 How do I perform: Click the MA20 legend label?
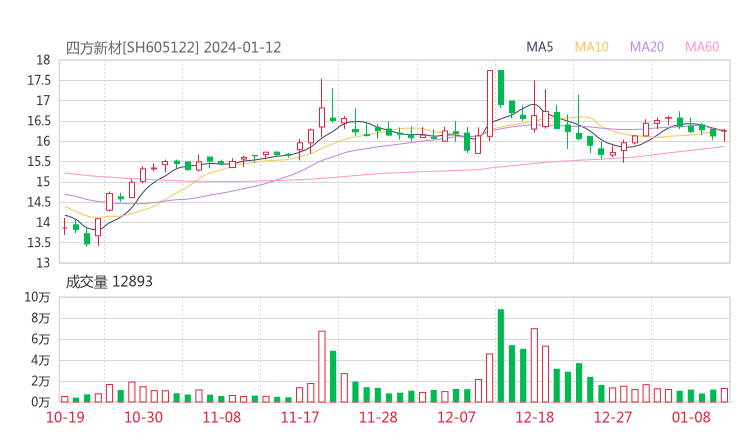click(x=647, y=47)
